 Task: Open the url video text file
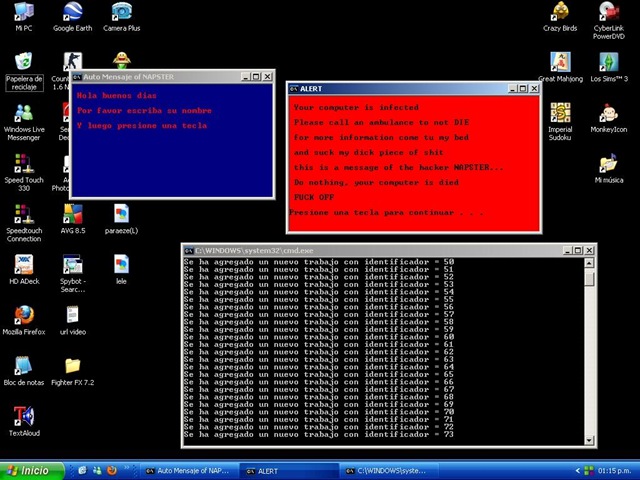click(73, 320)
